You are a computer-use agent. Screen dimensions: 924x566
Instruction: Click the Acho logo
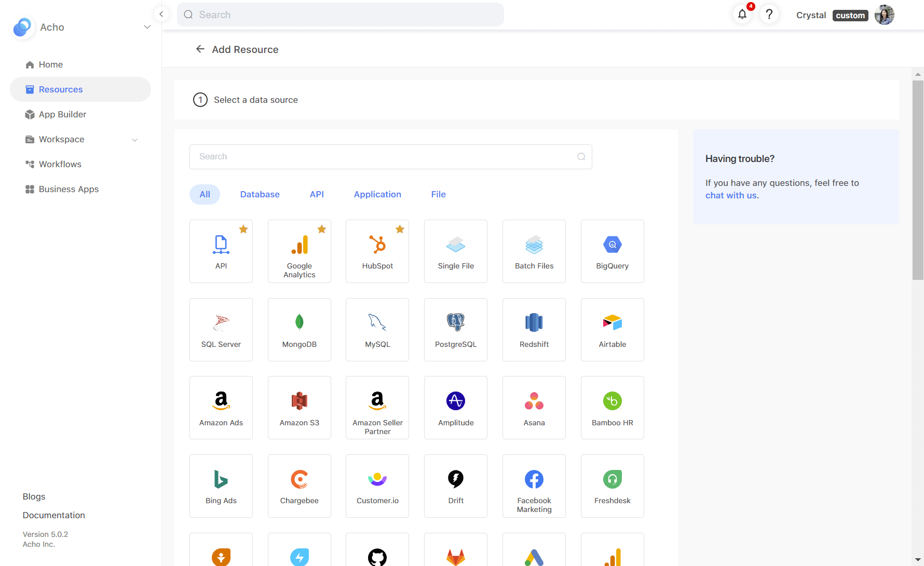pyautogui.click(x=22, y=27)
